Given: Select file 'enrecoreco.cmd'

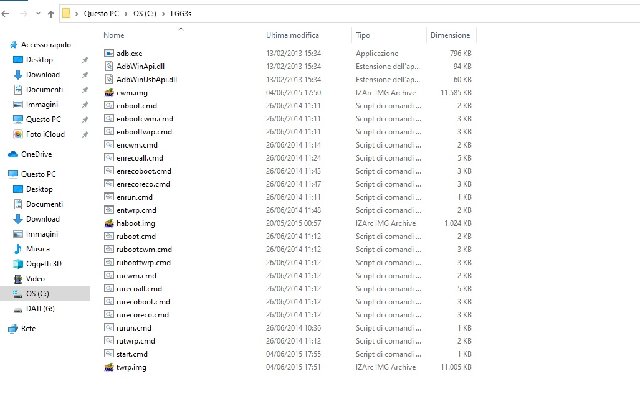Looking at the screenshot, I should pyautogui.click(x=143, y=184).
